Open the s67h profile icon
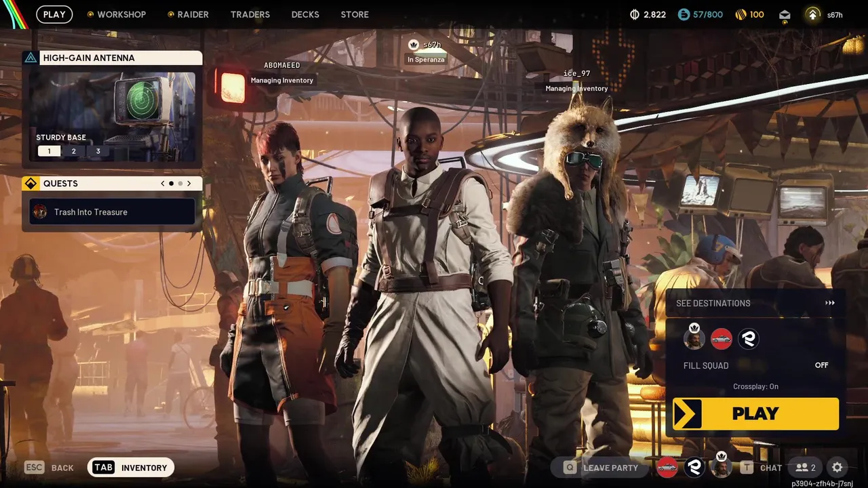 812,14
